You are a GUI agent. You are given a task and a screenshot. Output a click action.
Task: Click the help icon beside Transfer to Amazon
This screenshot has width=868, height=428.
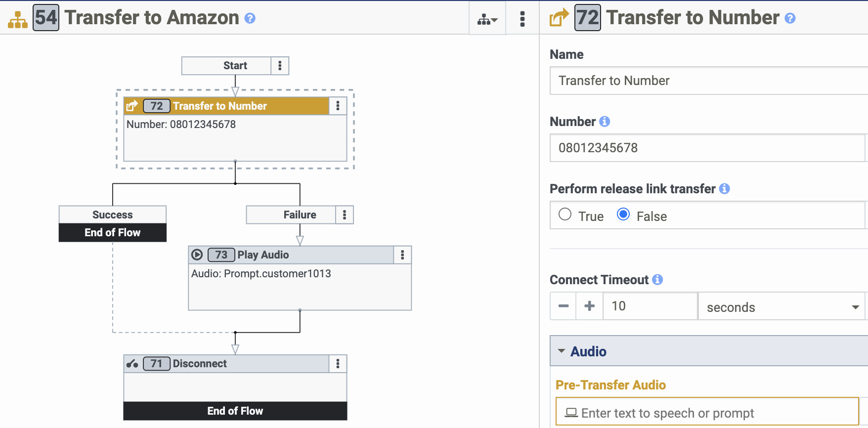click(x=250, y=18)
